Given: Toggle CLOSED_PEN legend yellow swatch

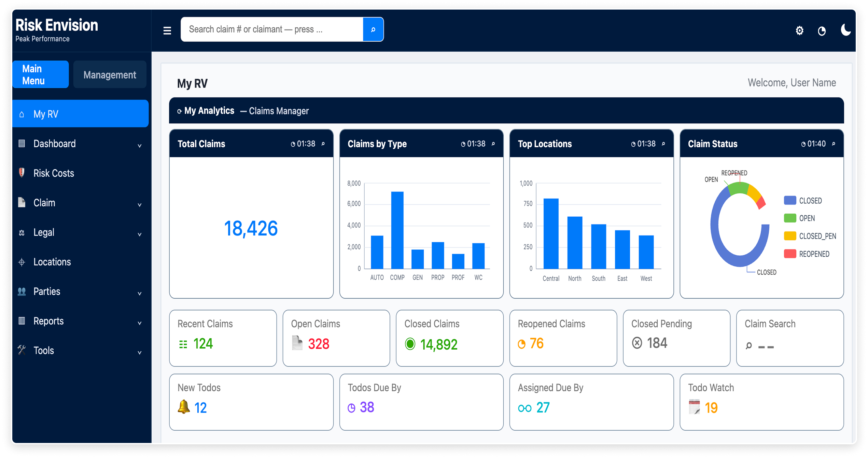Looking at the screenshot, I should 790,236.
